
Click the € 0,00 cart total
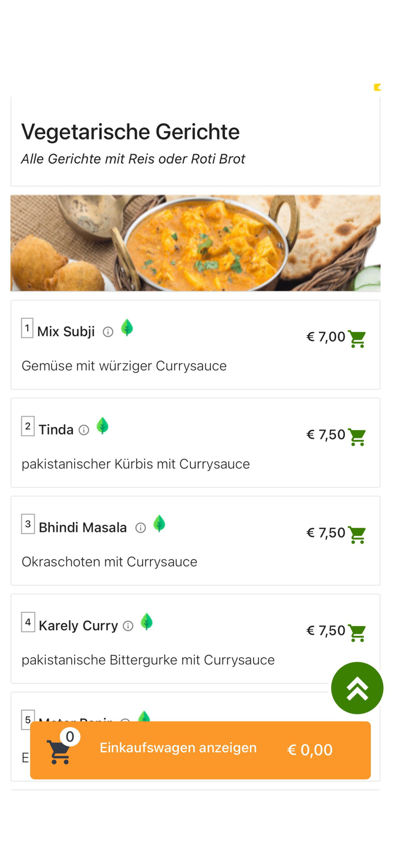310,750
